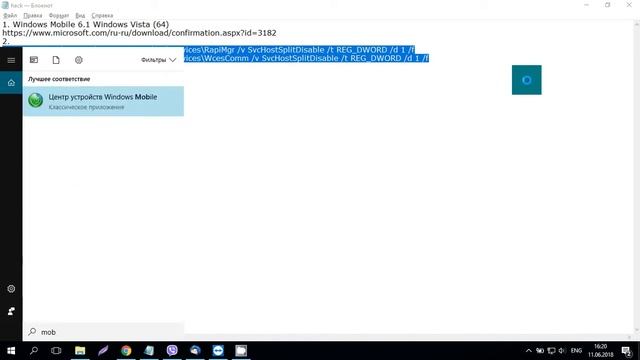The width and height of the screenshot is (640, 360).
Task: Open Центр устройств Windows Mobile result
Action: 103,101
